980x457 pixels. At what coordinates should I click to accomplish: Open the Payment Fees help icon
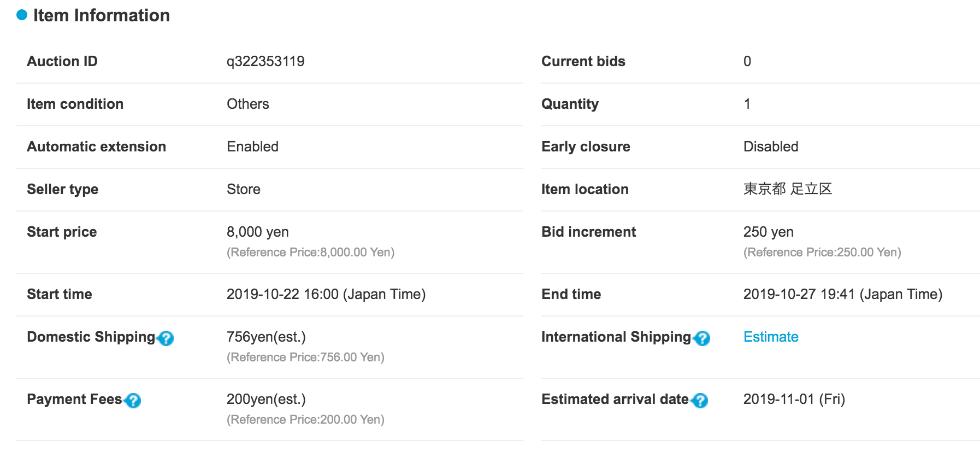point(133,401)
